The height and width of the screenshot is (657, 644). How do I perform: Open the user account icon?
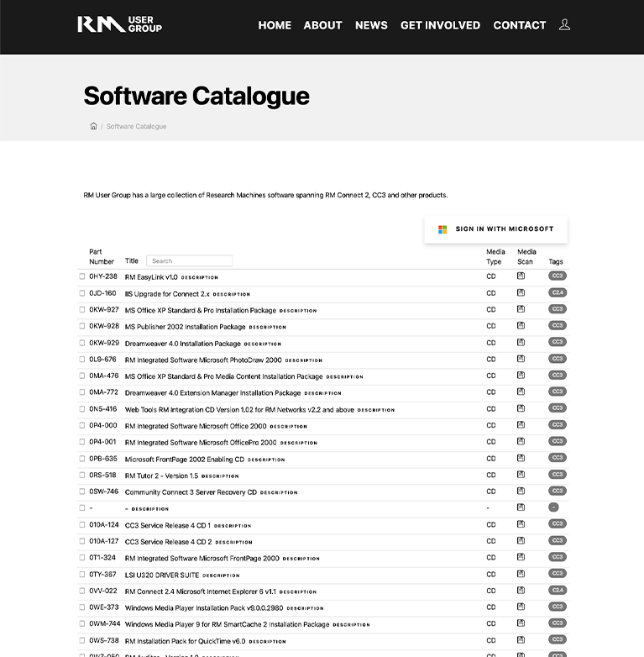click(564, 24)
